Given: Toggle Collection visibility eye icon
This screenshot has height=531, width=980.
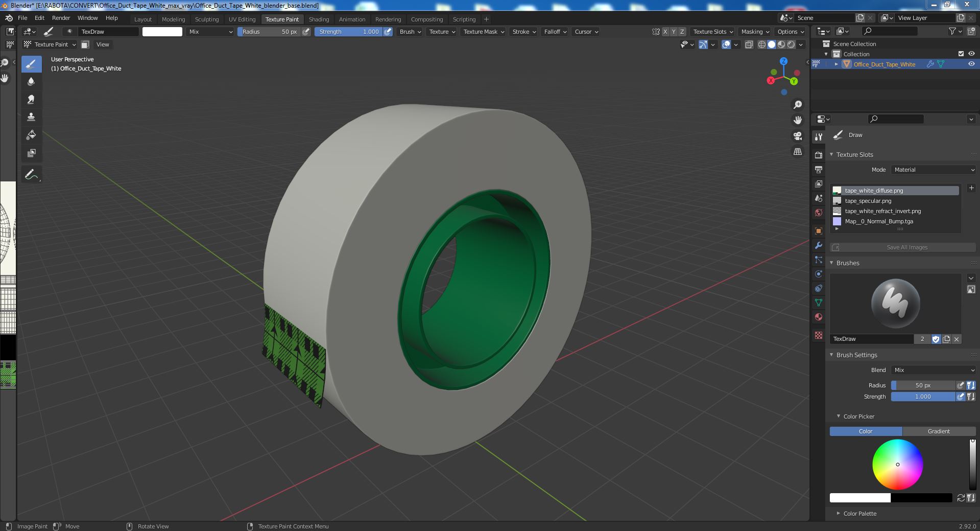Looking at the screenshot, I should [971, 54].
